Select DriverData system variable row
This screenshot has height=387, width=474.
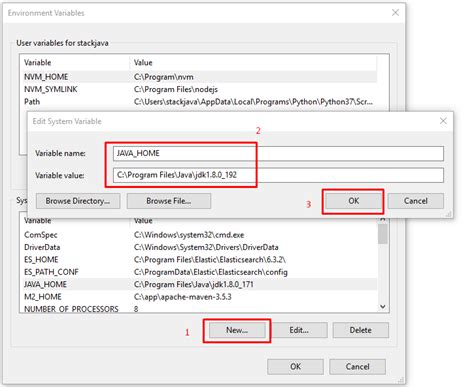[x=200, y=247]
